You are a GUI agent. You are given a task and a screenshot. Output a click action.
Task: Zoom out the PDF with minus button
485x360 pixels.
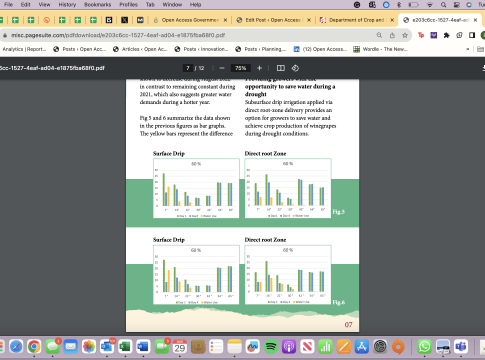[x=222, y=68]
